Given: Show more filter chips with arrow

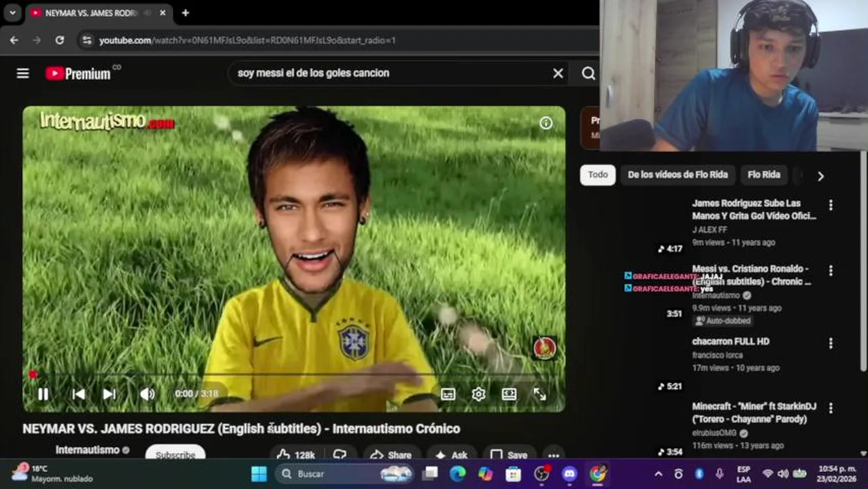Looking at the screenshot, I should pos(820,176).
